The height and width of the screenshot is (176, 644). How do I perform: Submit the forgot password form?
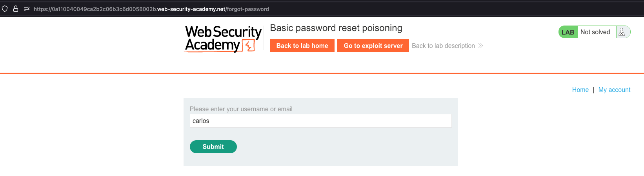pos(213,147)
